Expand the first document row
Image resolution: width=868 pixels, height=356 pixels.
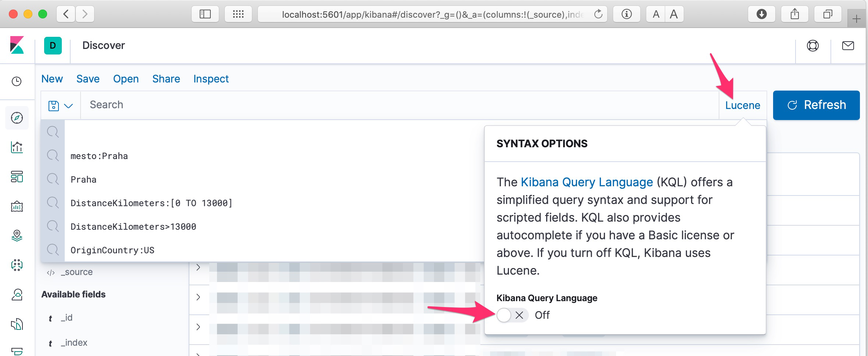pyautogui.click(x=198, y=267)
